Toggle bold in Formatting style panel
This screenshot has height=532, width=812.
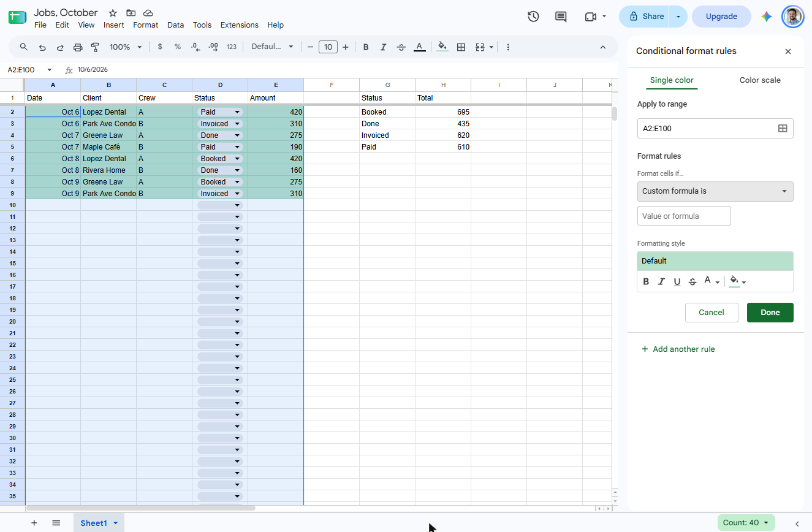[x=646, y=281]
